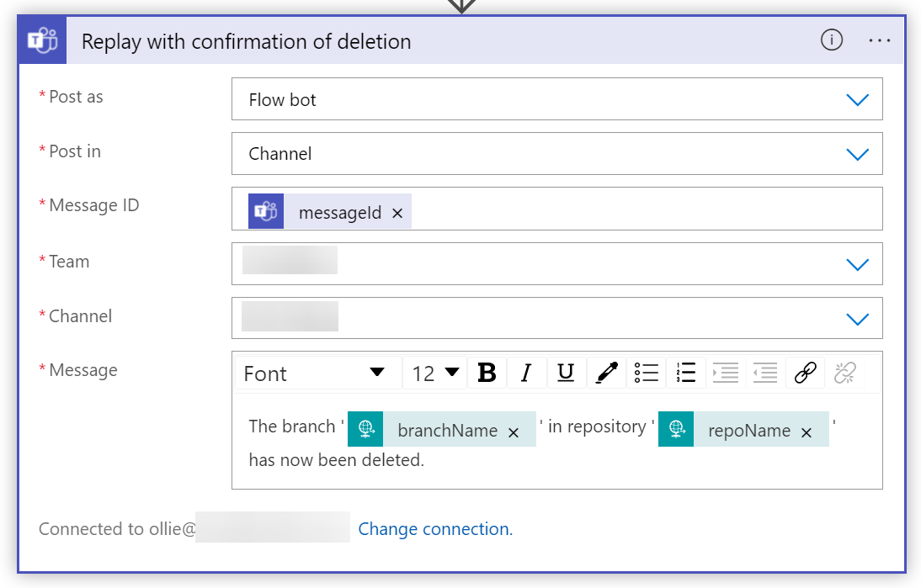
Task: Click inside the Message text area
Action: 556,460
